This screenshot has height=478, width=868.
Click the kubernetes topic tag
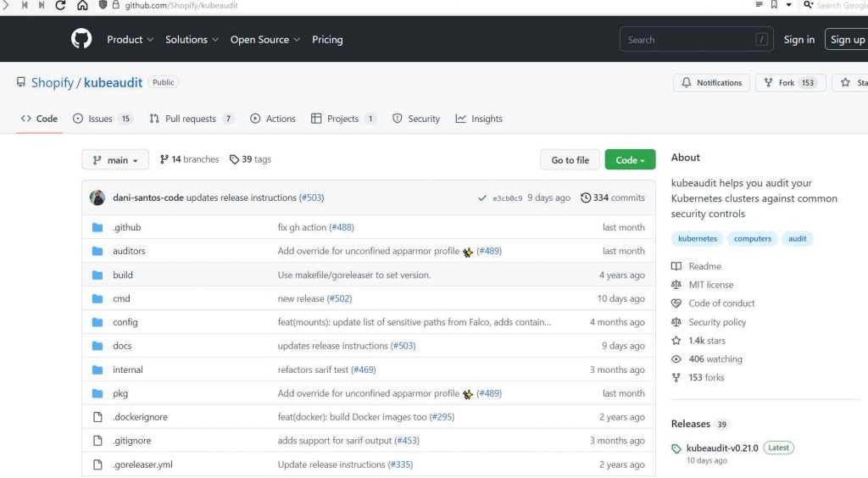coord(698,238)
